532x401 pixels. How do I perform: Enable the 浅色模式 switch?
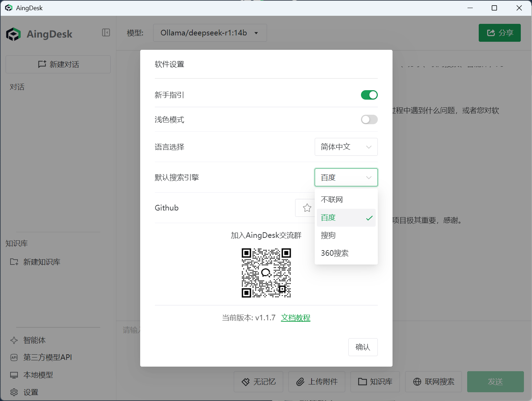point(369,120)
